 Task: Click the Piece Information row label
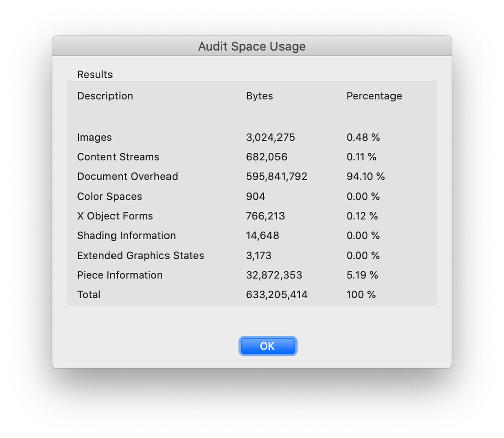pyautogui.click(x=120, y=275)
